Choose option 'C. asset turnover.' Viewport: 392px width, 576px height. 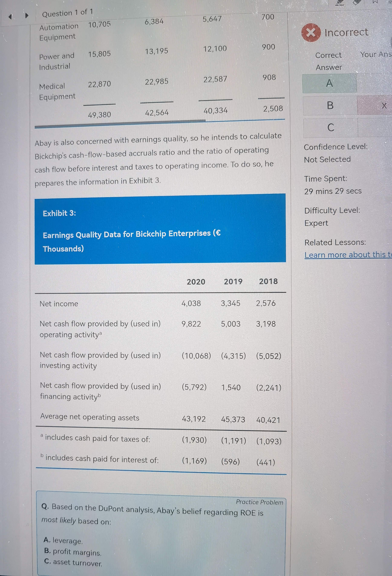pos(73,562)
